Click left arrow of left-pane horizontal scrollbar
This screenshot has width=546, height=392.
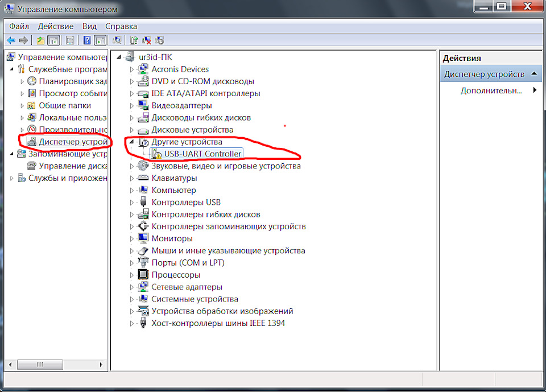pos(10,365)
